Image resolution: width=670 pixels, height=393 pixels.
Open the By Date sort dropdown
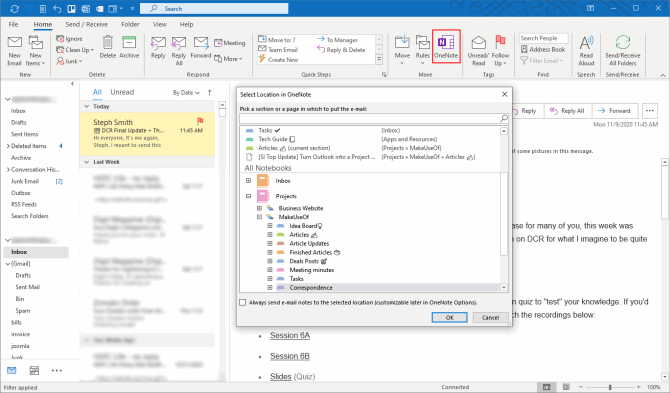(186, 93)
